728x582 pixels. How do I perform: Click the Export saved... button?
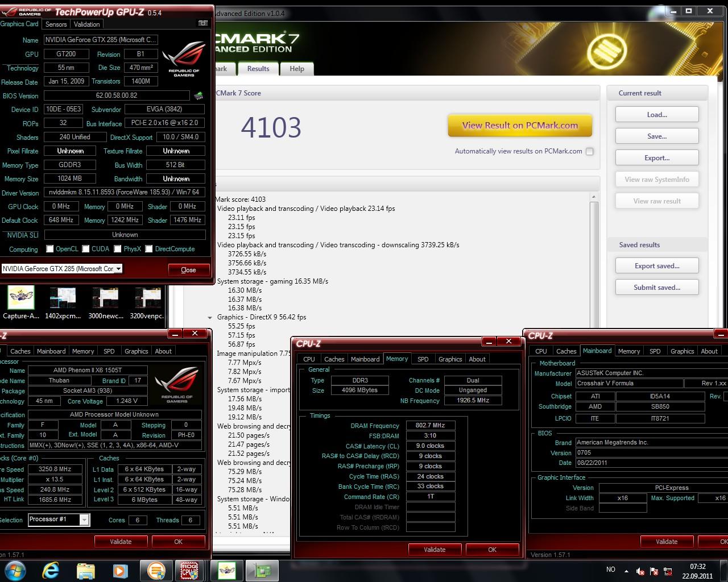pos(657,266)
